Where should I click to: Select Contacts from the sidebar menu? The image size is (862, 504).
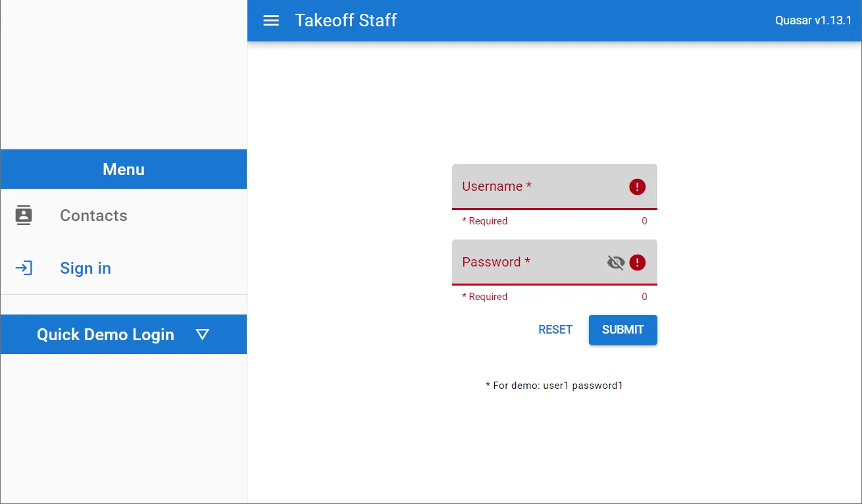tap(93, 215)
